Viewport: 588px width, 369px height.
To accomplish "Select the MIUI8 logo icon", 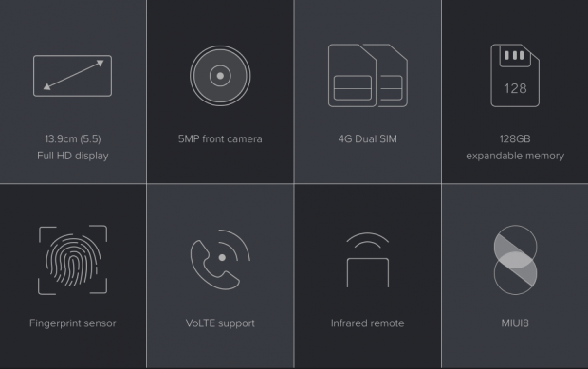I will click(x=515, y=260).
